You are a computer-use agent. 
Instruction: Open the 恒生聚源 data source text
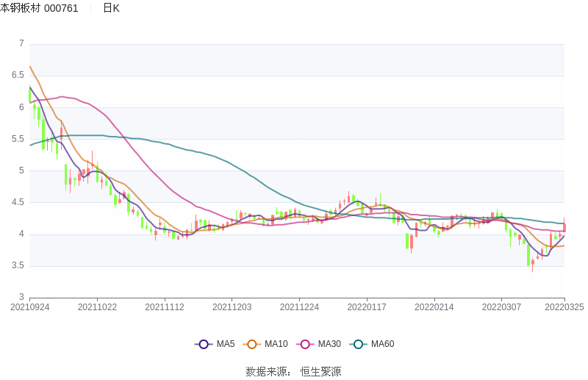pyautogui.click(x=320, y=372)
